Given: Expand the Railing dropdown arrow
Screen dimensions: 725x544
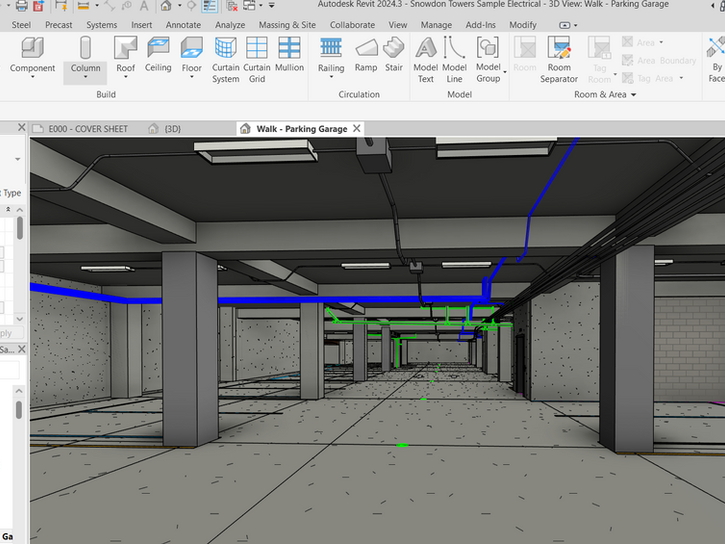Looking at the screenshot, I should pyautogui.click(x=331, y=77).
